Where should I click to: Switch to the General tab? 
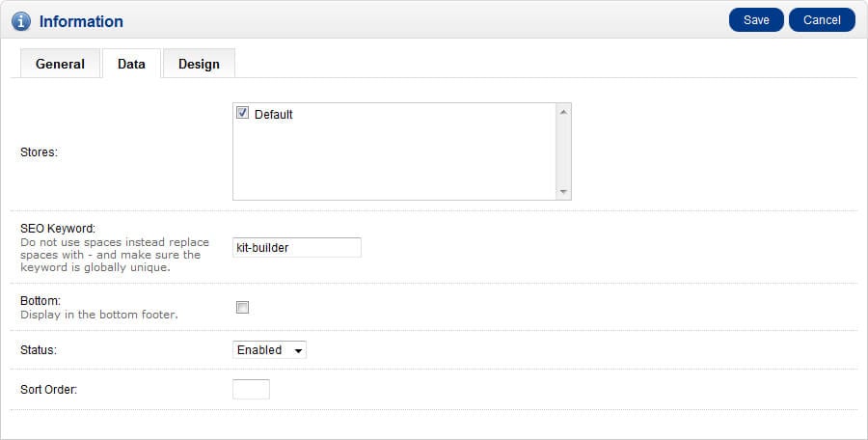60,64
